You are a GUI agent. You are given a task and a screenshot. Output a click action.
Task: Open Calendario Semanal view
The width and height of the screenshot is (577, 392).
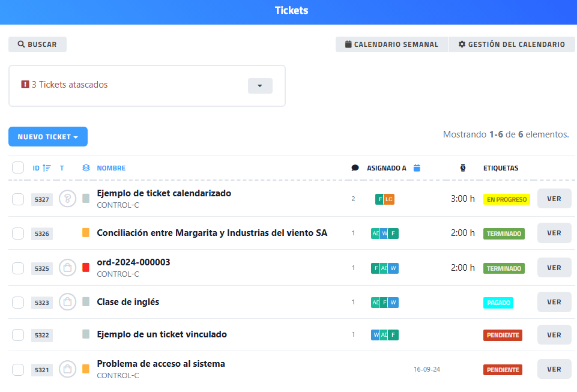391,44
